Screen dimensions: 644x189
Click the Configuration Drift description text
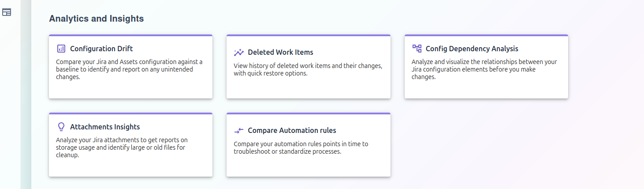tap(129, 69)
